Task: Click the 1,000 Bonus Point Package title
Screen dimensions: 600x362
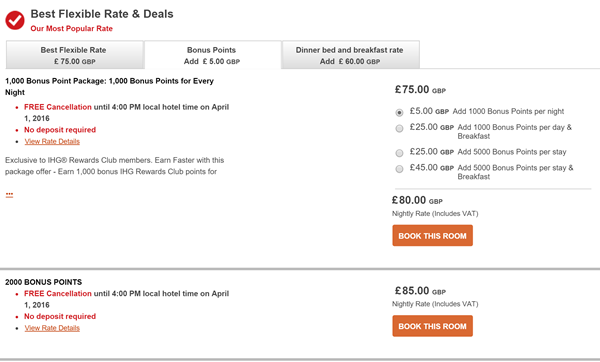Action: click(x=109, y=86)
